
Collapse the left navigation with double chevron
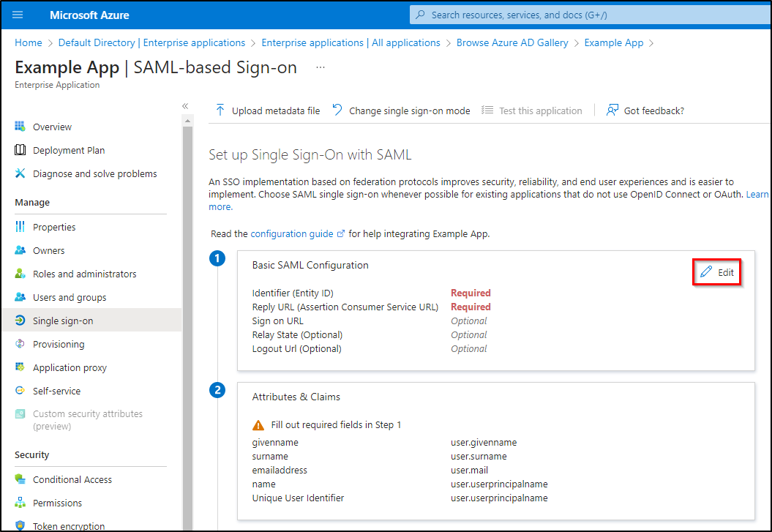[185, 106]
